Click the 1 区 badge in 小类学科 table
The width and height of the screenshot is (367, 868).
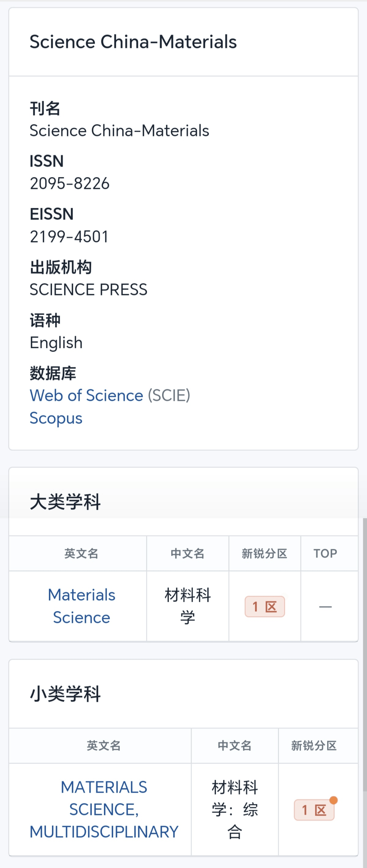[314, 810]
